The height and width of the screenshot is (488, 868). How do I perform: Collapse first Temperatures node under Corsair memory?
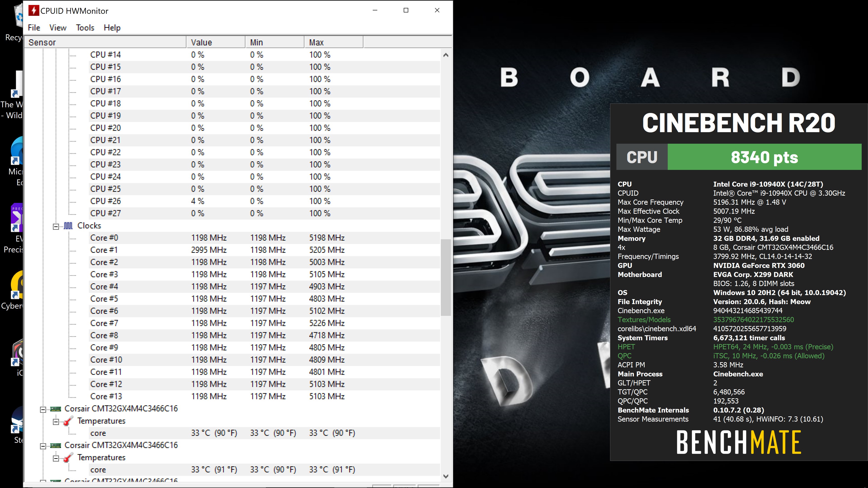pos(56,422)
